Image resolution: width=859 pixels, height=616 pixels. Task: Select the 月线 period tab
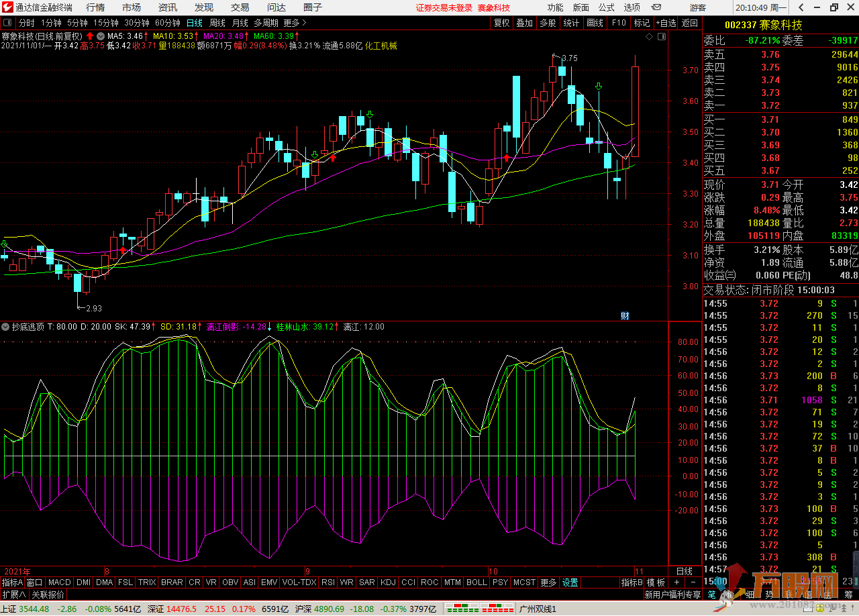click(x=240, y=23)
